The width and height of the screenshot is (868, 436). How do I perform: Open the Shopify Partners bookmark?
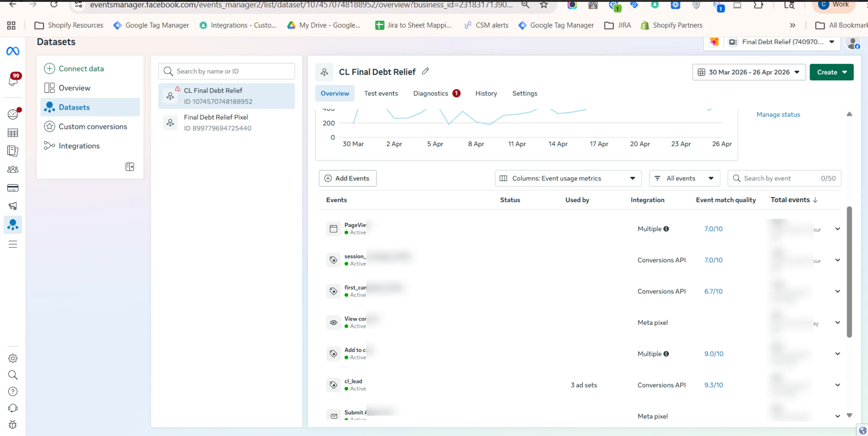(671, 25)
